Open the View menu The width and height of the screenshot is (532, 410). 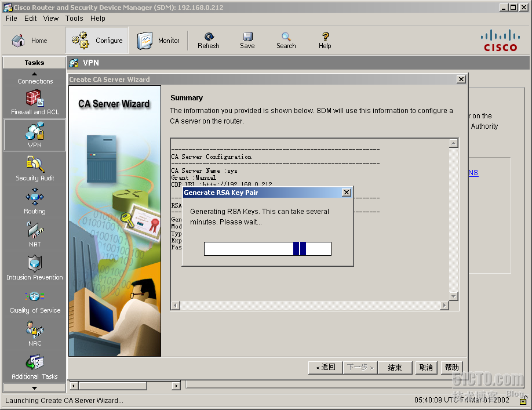click(x=50, y=19)
